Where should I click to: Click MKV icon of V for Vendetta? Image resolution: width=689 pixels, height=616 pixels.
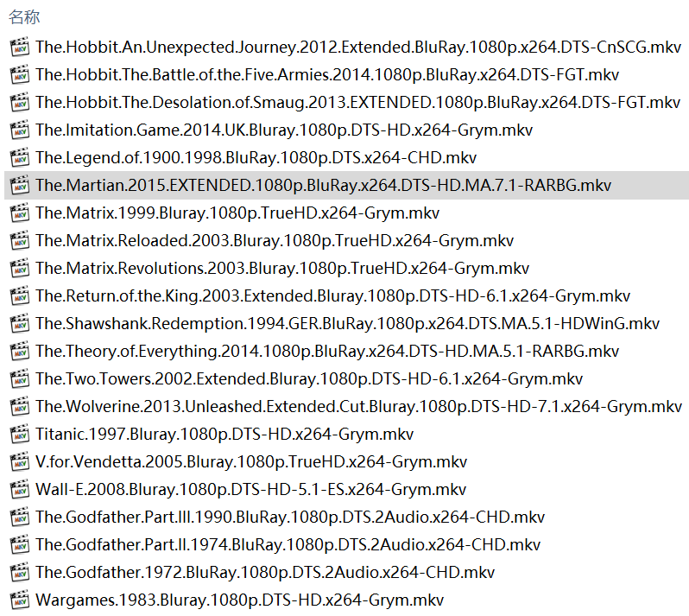pos(20,462)
